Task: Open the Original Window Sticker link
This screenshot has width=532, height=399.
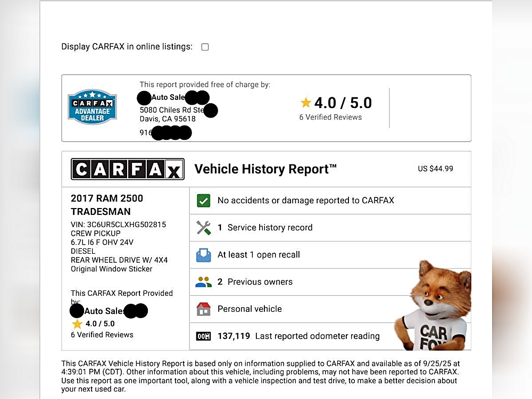Action: [112, 269]
